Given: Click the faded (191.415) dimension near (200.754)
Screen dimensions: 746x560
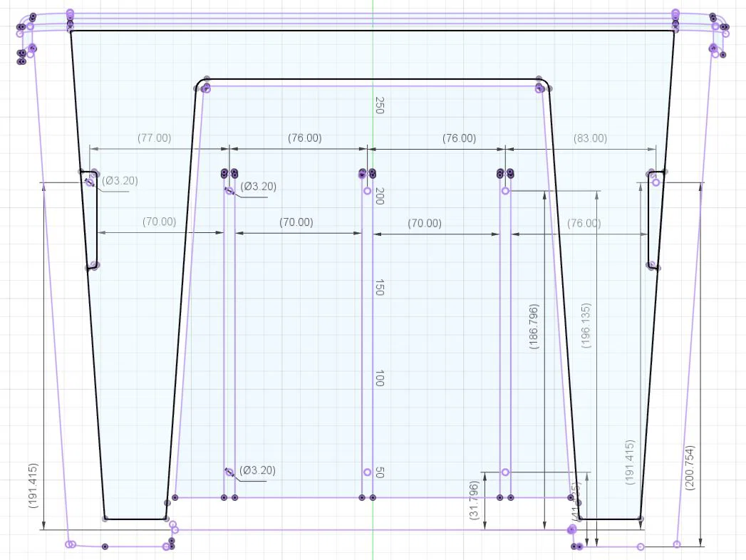Looking at the screenshot, I should click(629, 462).
